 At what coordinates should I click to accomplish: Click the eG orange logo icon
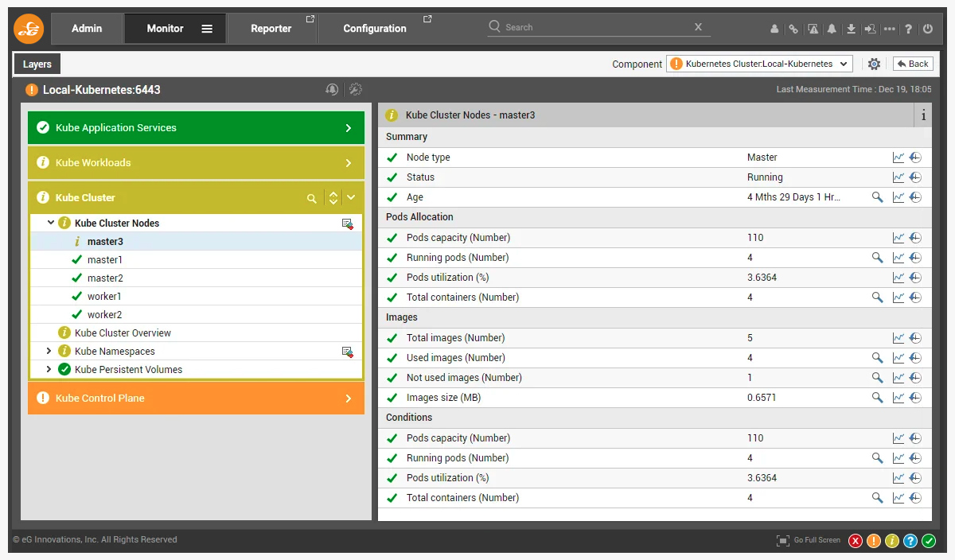pos(29,29)
